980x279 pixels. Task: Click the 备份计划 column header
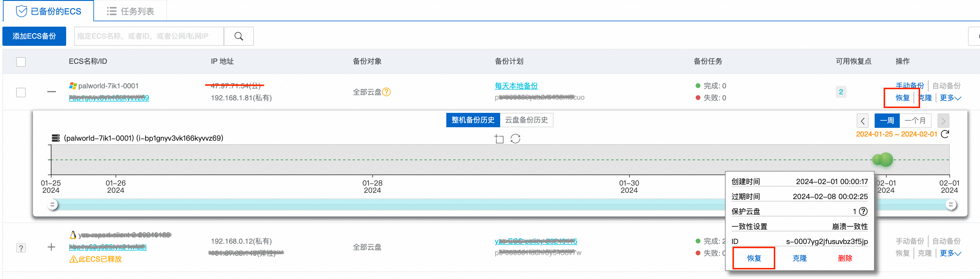(x=509, y=61)
